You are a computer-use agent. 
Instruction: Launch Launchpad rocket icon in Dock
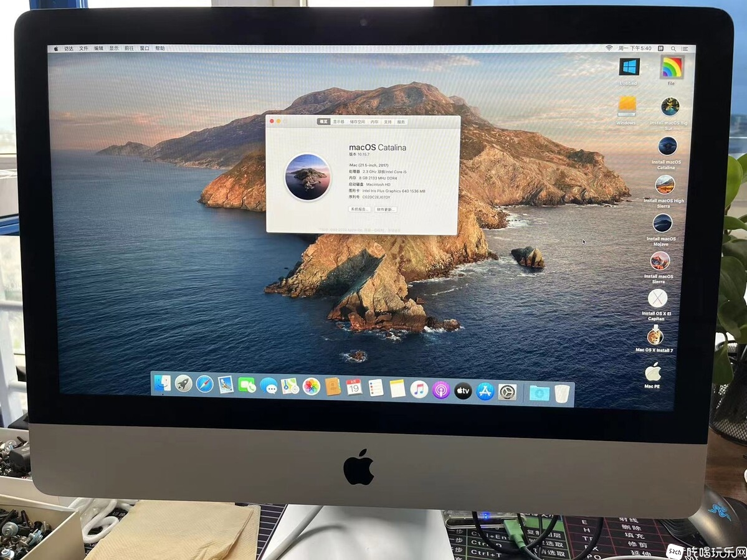coord(183,383)
